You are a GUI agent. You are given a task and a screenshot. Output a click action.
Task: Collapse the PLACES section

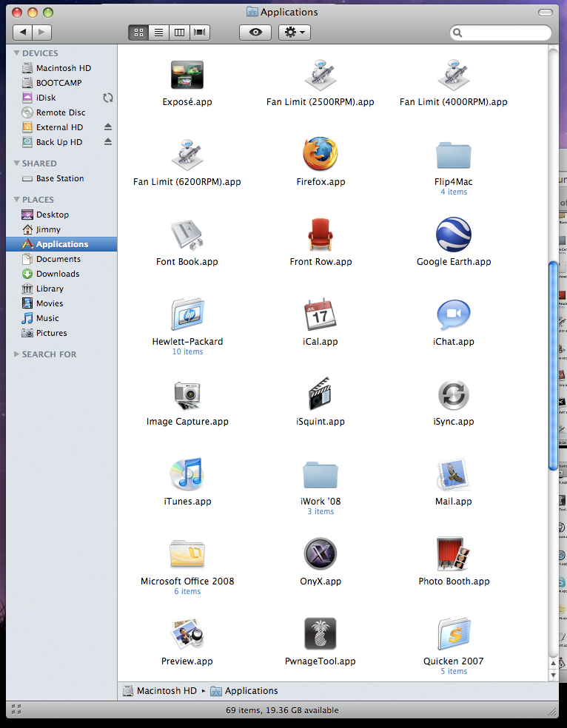(17, 199)
